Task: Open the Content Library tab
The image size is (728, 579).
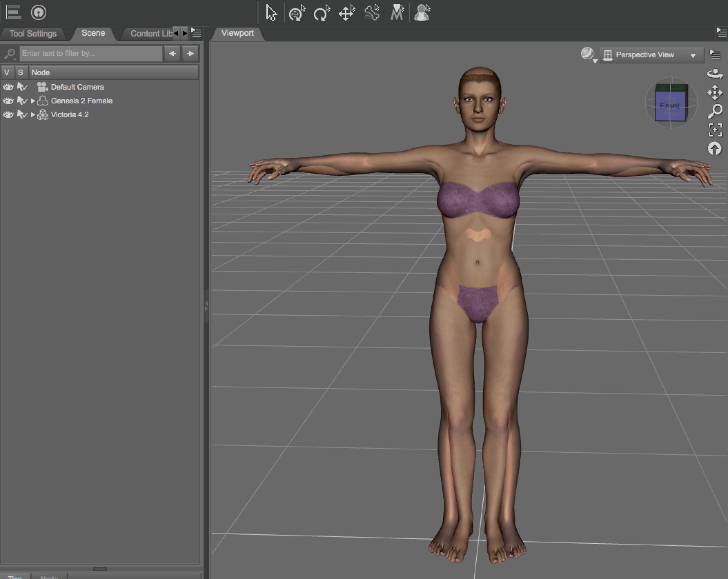Action: tap(151, 34)
